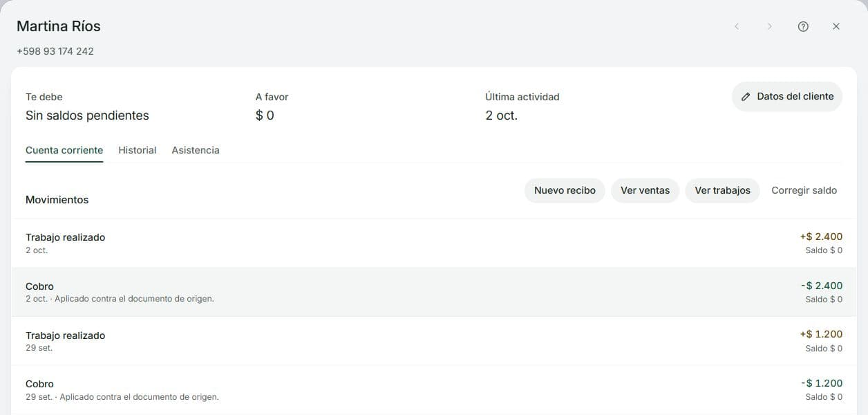
Task: Click phone number +598 93 174 242
Action: point(55,51)
